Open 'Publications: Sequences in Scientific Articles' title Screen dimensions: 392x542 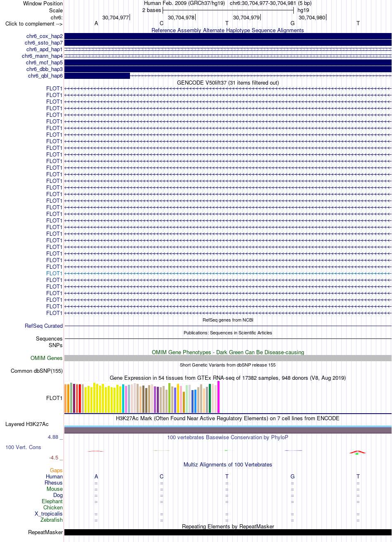tap(228, 333)
